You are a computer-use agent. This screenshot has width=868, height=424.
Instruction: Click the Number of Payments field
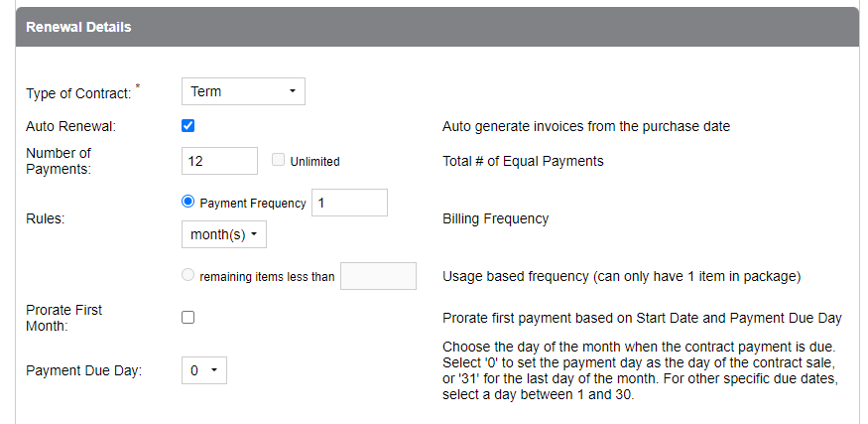[219, 161]
